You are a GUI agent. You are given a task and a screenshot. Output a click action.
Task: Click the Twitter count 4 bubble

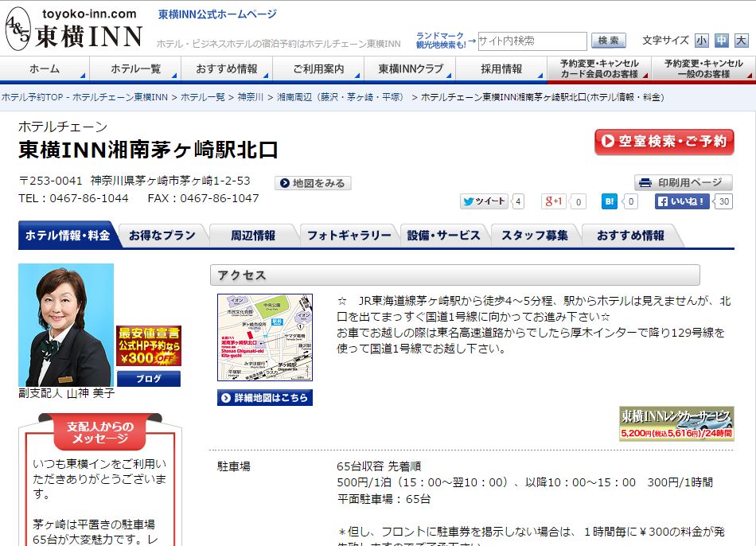[x=517, y=201]
